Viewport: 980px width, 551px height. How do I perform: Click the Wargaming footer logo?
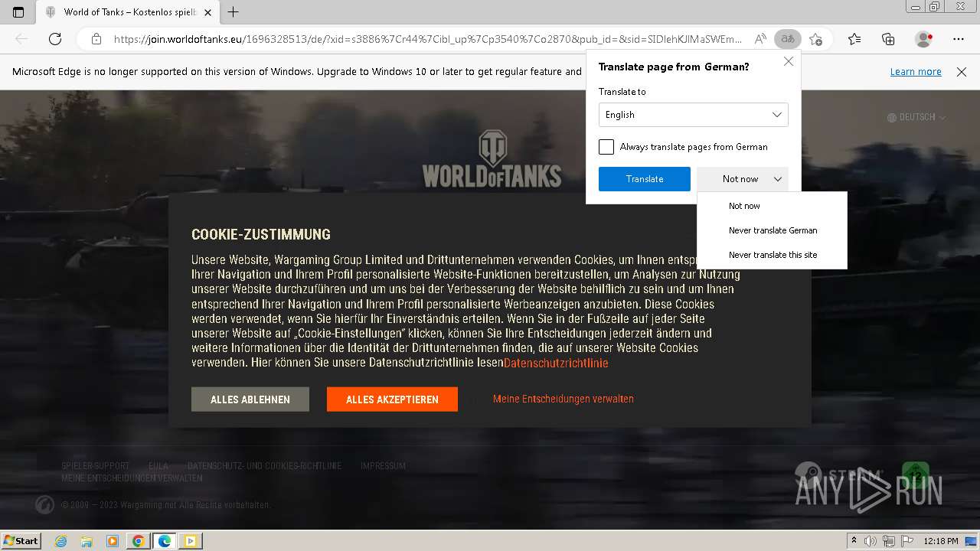point(44,504)
